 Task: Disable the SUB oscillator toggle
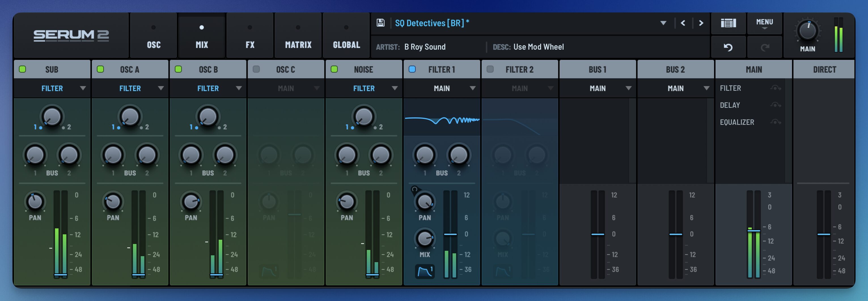coord(23,69)
